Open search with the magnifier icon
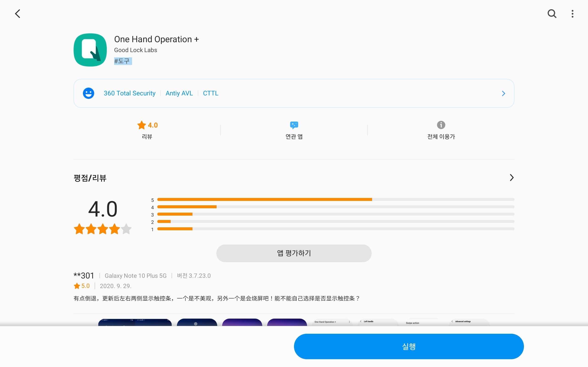This screenshot has height=367, width=588. (551, 14)
